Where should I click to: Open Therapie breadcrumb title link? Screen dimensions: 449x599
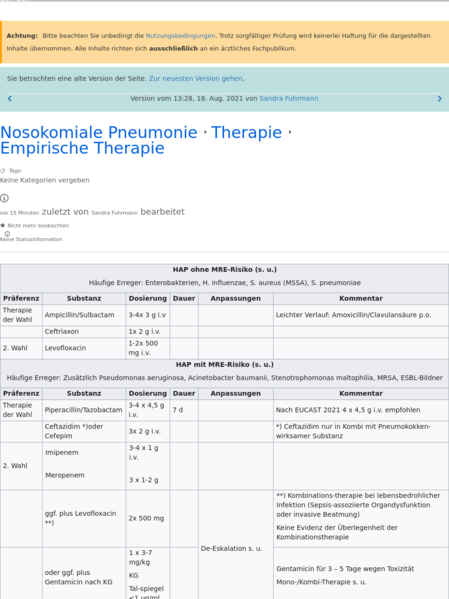(246, 132)
